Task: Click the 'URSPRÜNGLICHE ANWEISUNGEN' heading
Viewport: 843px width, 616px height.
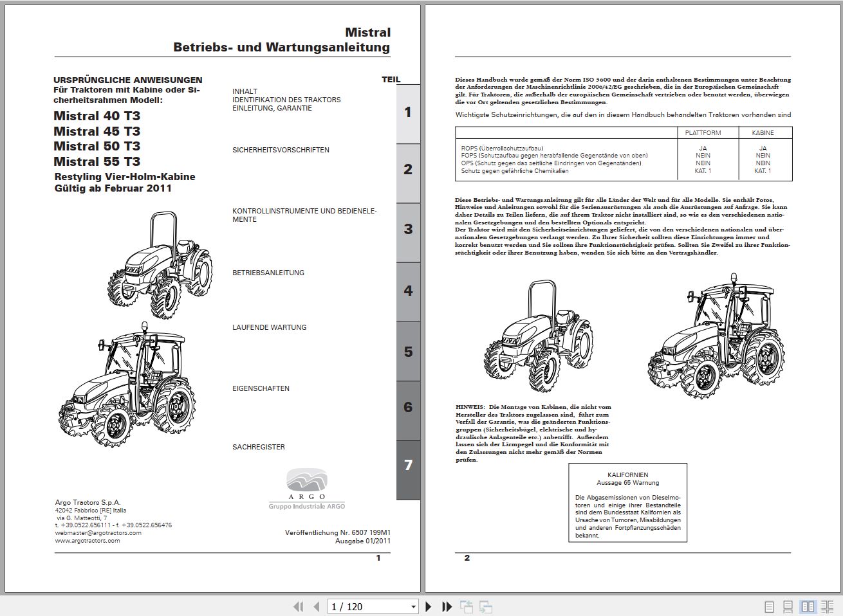Action: [x=128, y=80]
